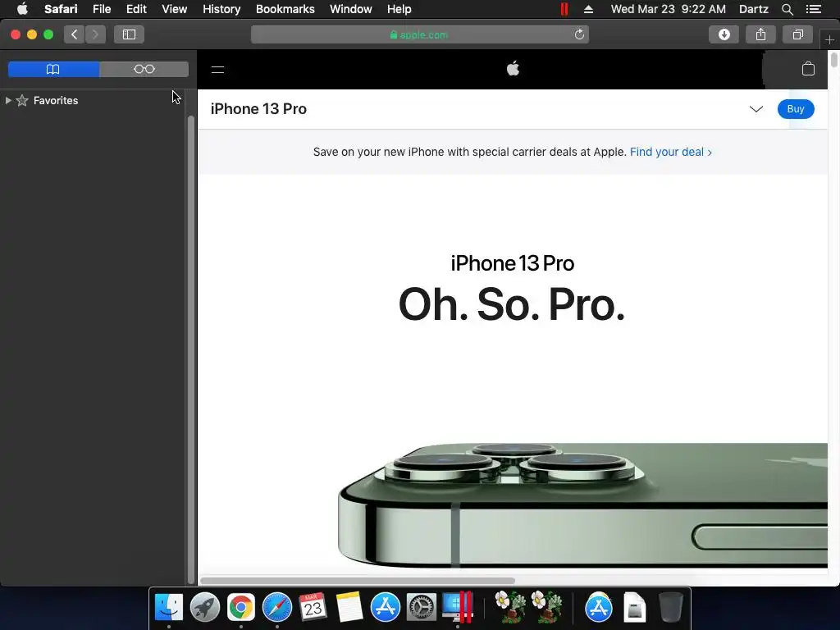Viewport: 840px width, 630px height.
Task: Show tab overview button
Action: click(797, 34)
